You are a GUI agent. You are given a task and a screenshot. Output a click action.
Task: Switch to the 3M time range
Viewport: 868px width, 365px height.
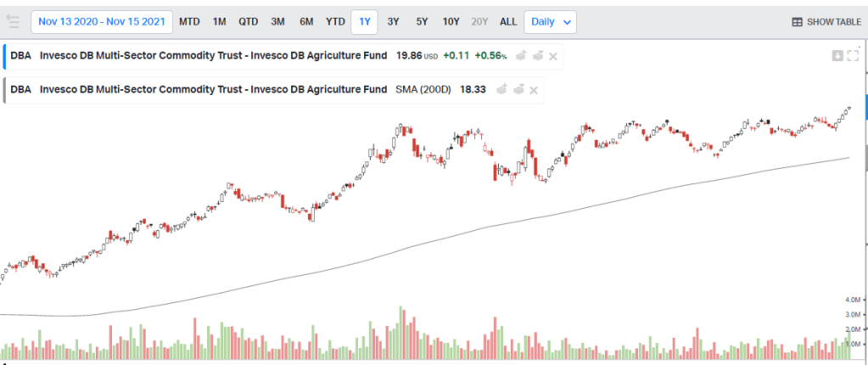pos(277,21)
